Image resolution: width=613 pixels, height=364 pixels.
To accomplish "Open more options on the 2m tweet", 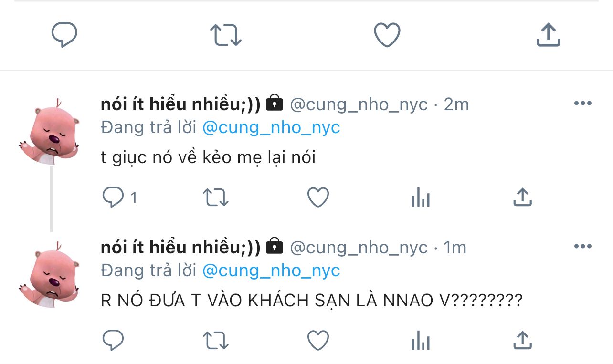I will 582,104.
